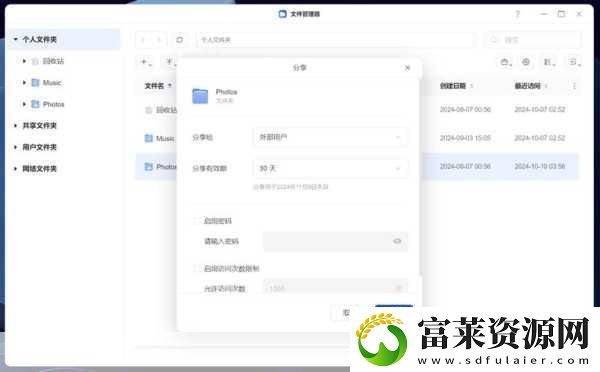
Task: Collapse the 个人文件夹 tree node
Action: 16,39
